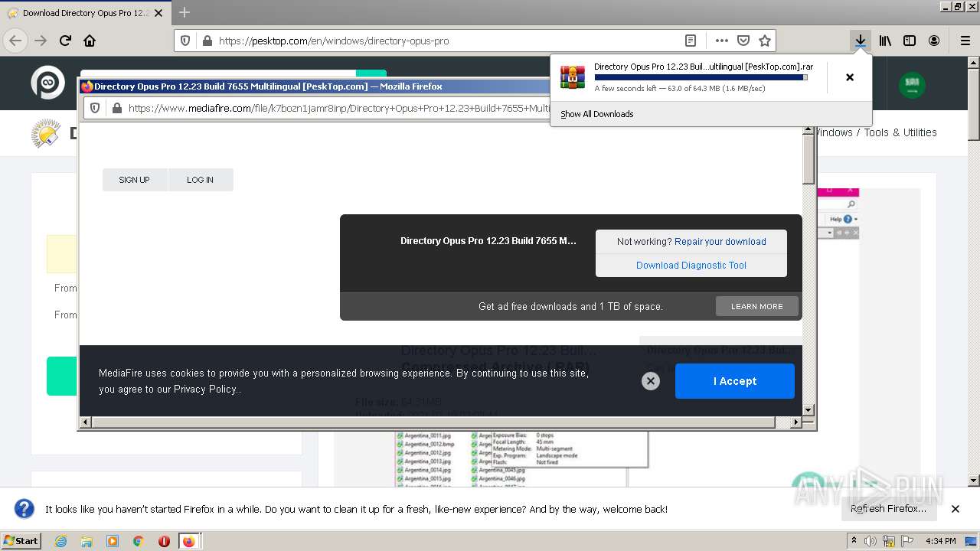Viewport: 980px width, 551px height.
Task: Close the Download Directory Opus Pro tab
Action: [158, 13]
